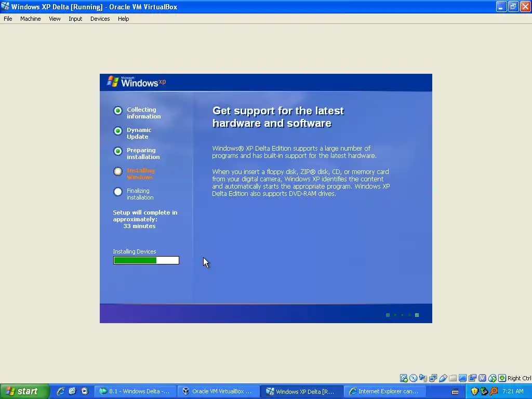The image size is (532, 399).
Task: Click the Dynamic Update step indicator
Action: pyautogui.click(x=118, y=131)
